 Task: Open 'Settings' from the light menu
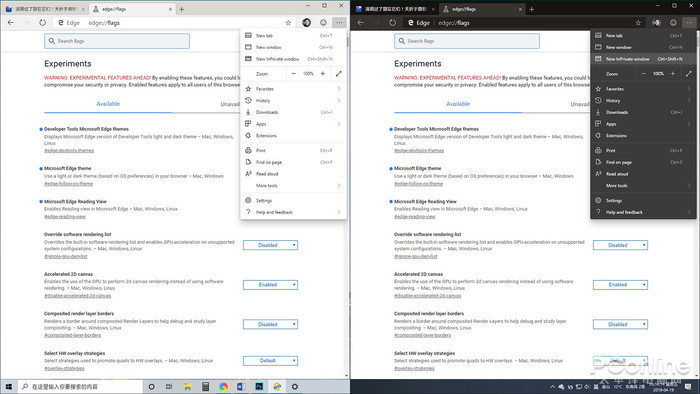point(293,200)
